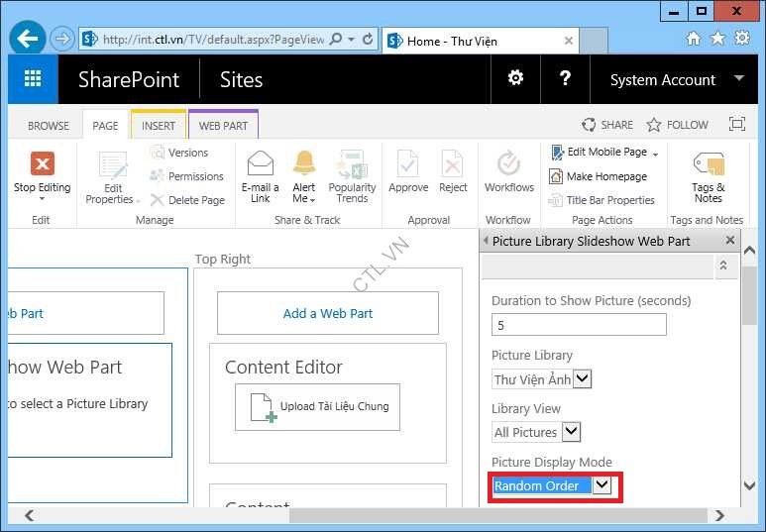
Task: Click the help question mark icon
Action: pos(565,79)
